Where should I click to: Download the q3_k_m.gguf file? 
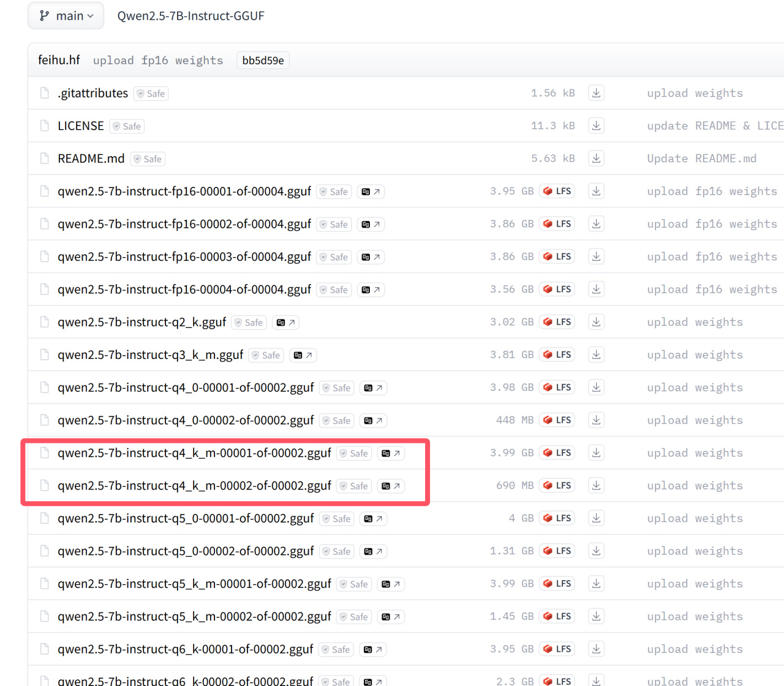tap(596, 355)
